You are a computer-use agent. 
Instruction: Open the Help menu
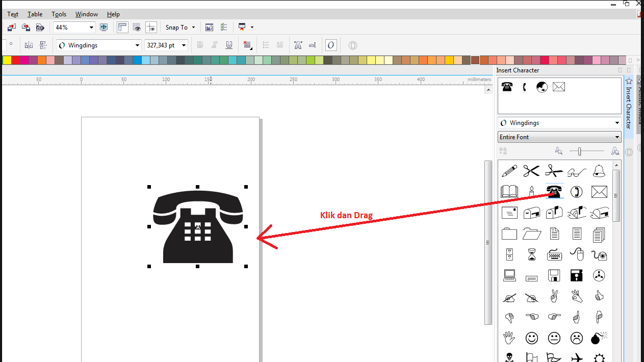pos(113,14)
